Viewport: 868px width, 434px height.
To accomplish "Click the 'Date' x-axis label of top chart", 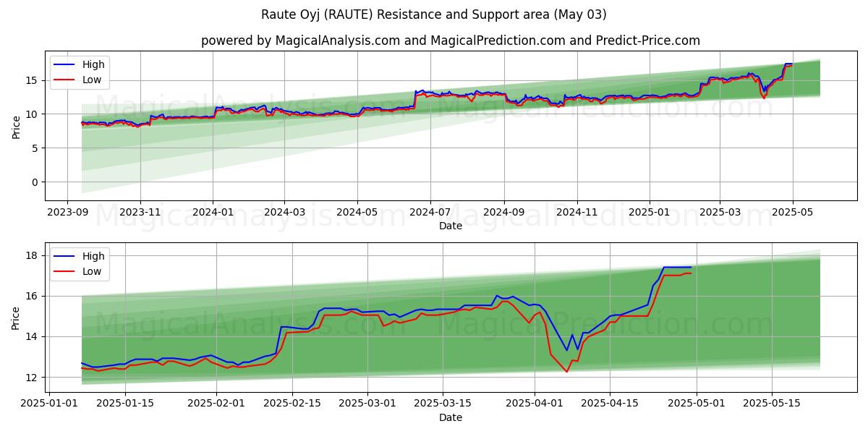I will click(x=451, y=226).
